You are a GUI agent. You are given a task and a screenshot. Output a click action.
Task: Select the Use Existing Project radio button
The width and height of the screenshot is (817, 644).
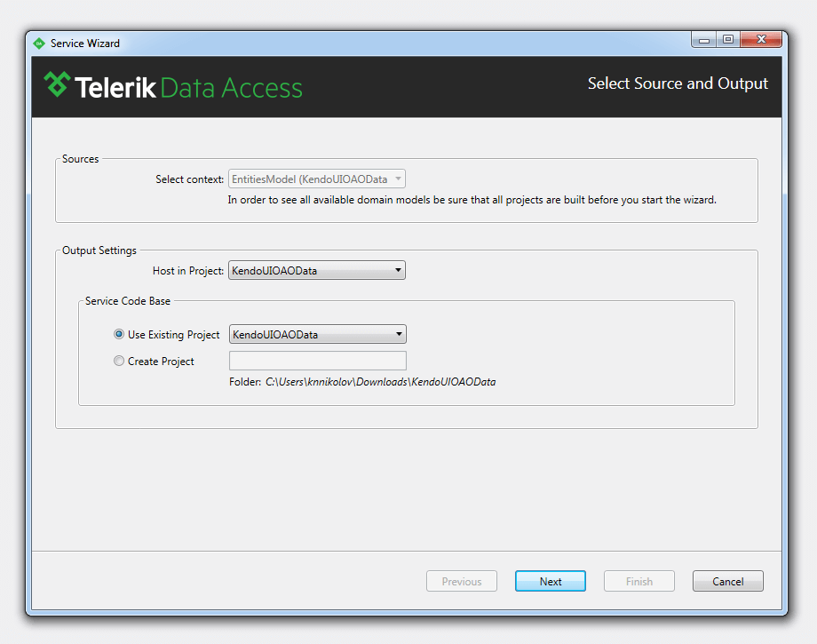pyautogui.click(x=119, y=334)
